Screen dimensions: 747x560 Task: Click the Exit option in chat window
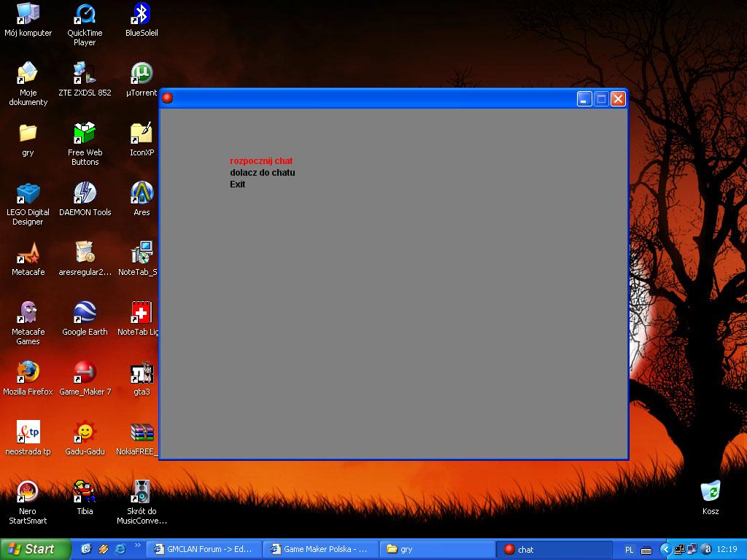click(238, 184)
